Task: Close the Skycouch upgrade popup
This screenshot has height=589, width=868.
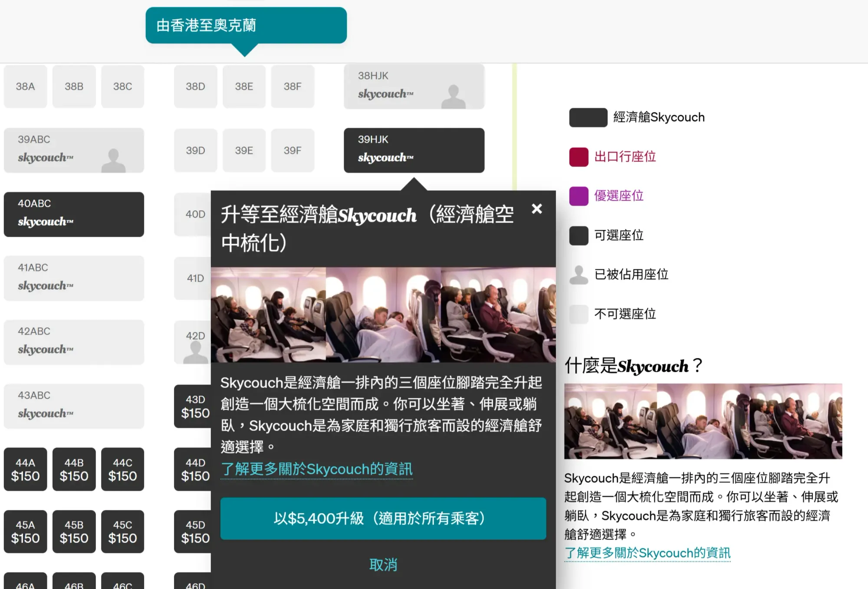Action: 537,209
